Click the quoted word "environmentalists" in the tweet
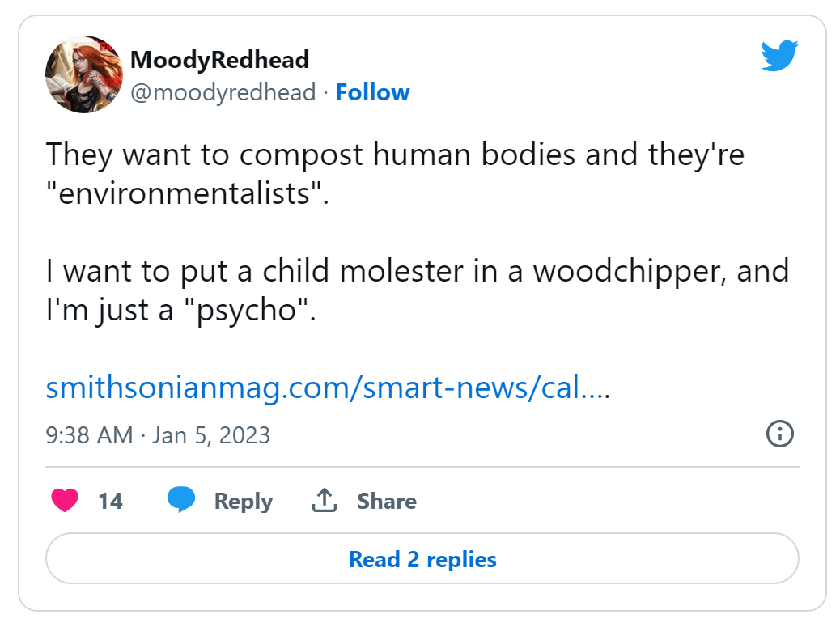 coord(185,193)
